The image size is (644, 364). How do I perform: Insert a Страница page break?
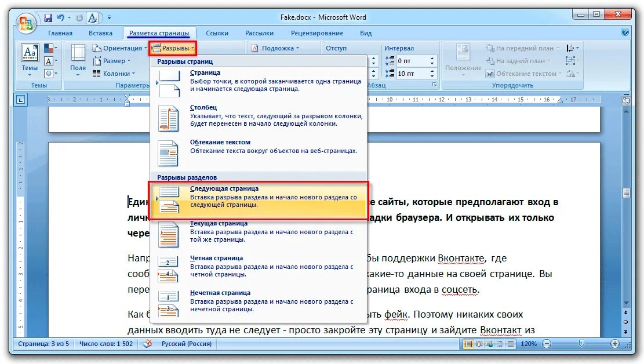(259, 84)
